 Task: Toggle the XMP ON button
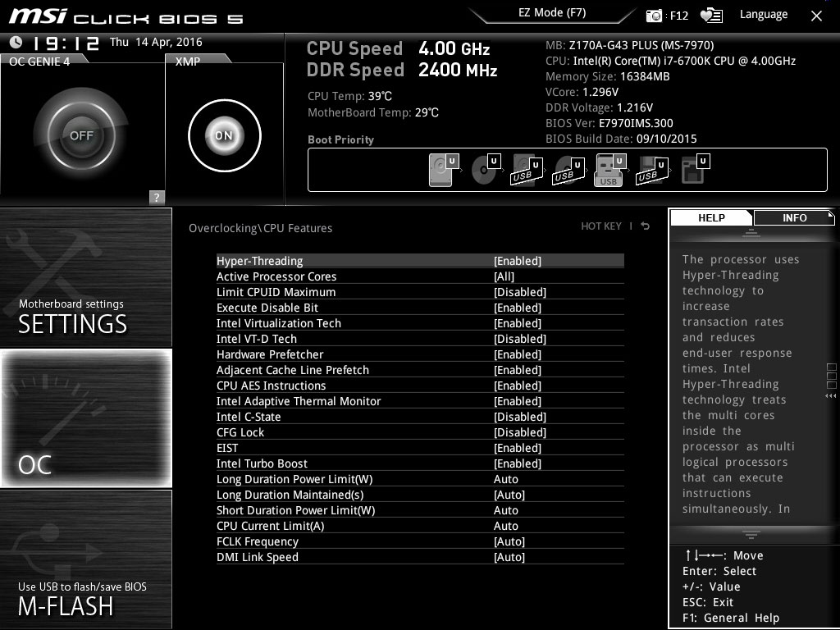[225, 135]
